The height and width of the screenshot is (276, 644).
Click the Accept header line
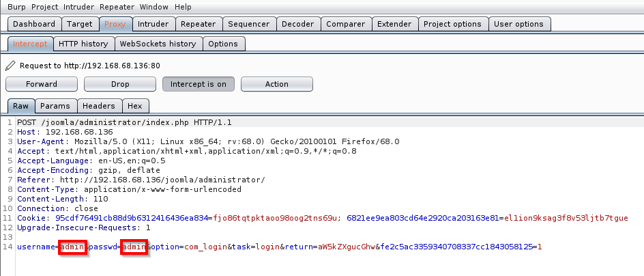click(187, 151)
